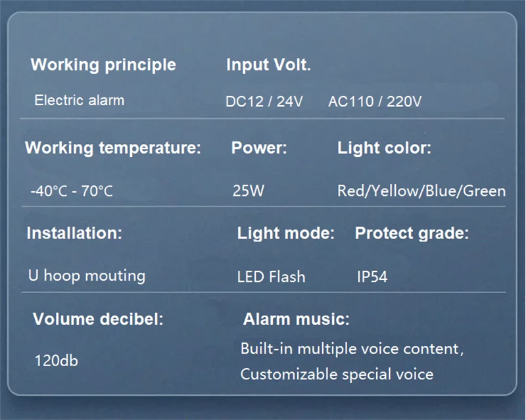This screenshot has width=526, height=420.
Task: Click the Customizable special voice line
Action: pyautogui.click(x=337, y=375)
